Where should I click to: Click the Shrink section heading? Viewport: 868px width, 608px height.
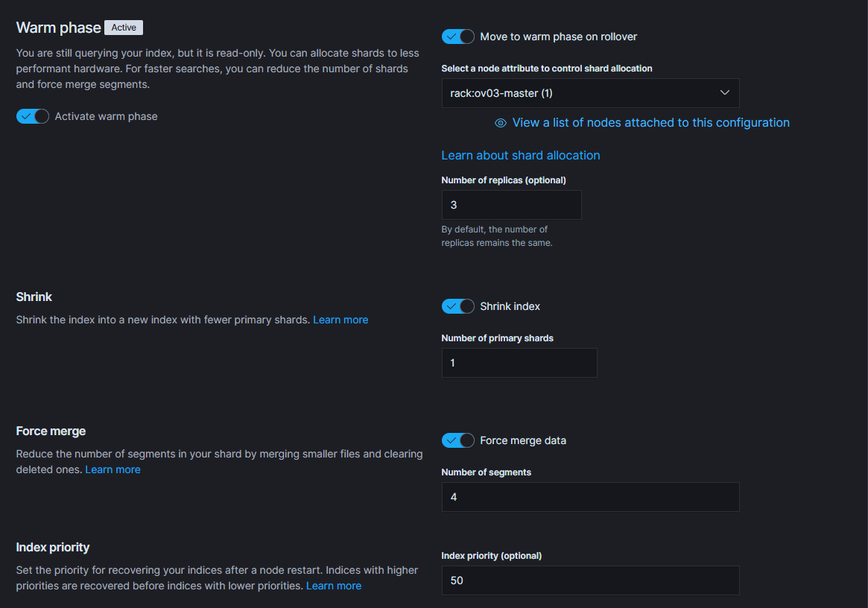click(x=34, y=297)
